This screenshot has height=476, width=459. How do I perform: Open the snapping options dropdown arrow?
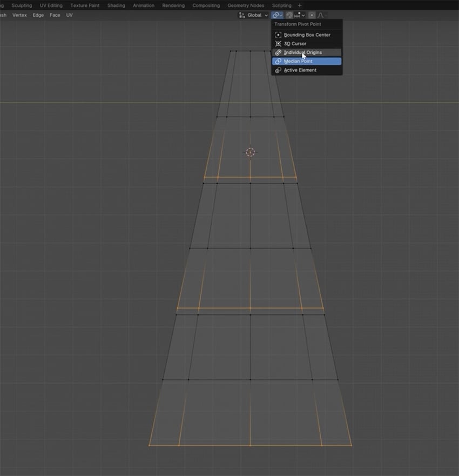(x=303, y=15)
